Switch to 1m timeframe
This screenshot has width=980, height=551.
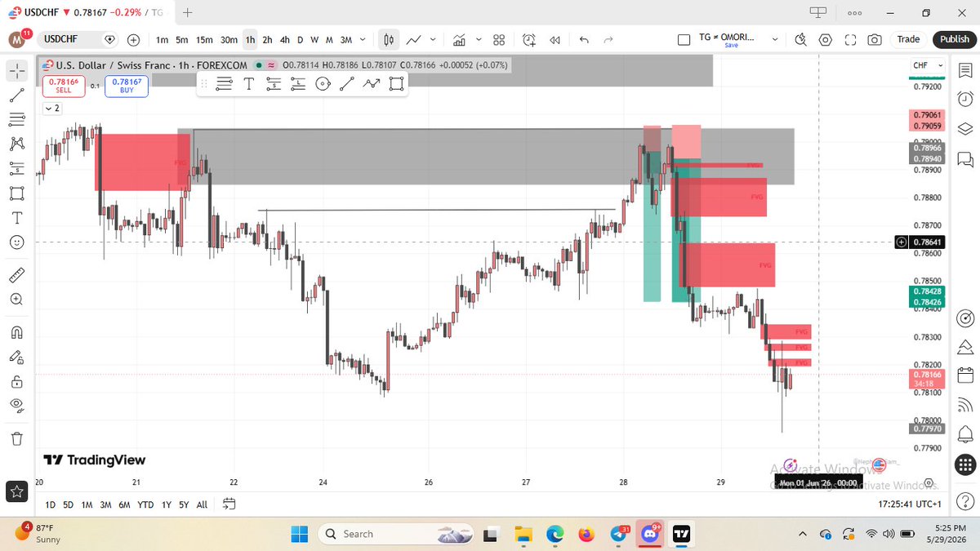[x=163, y=39]
